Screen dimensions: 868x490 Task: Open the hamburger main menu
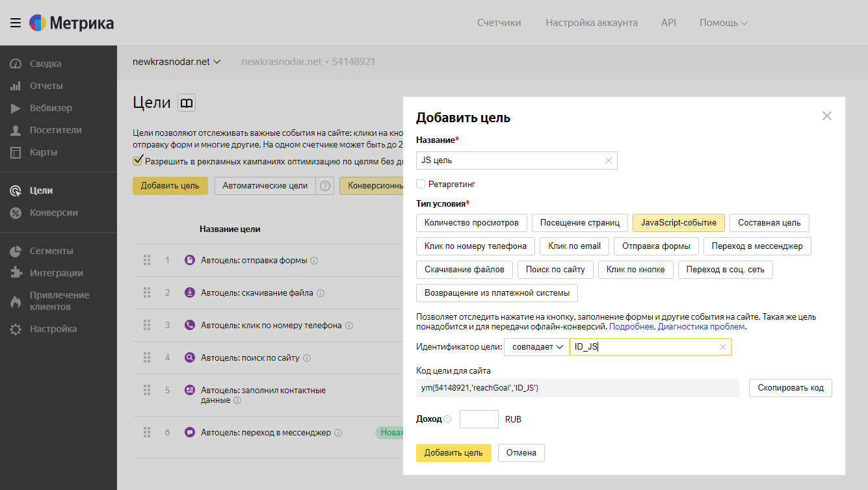pyautogui.click(x=16, y=23)
